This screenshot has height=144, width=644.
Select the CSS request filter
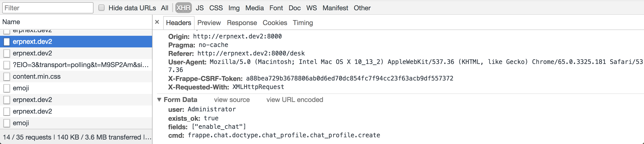pyautogui.click(x=216, y=8)
